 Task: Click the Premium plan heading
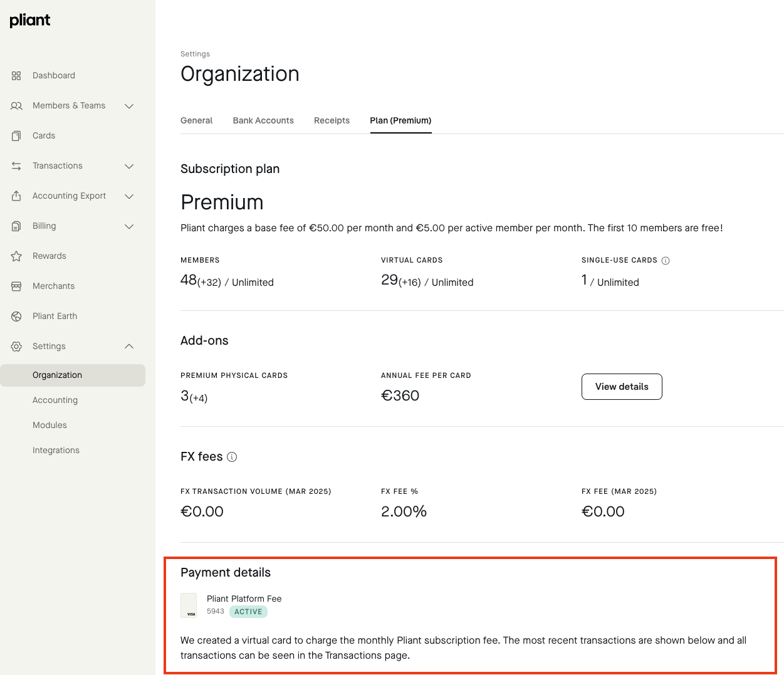pos(222,202)
